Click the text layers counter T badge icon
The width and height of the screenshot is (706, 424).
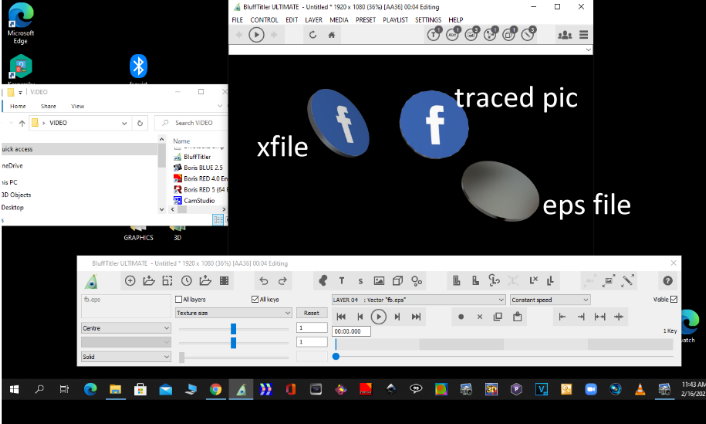coord(434,34)
